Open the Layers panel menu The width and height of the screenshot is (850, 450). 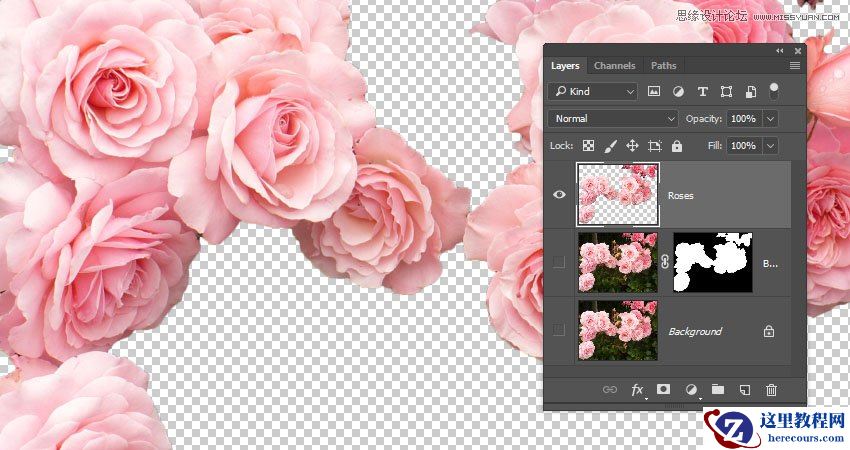click(795, 66)
